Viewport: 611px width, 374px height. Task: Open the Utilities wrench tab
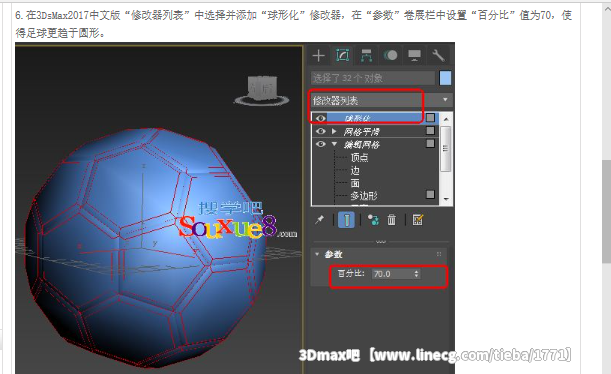pyautogui.click(x=438, y=56)
